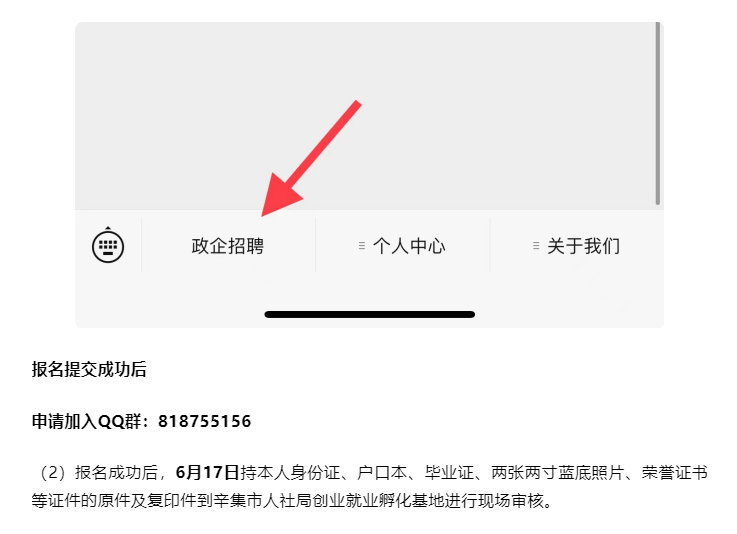Select the QQ group number 818755156
The height and width of the screenshot is (534, 737).
204,421
